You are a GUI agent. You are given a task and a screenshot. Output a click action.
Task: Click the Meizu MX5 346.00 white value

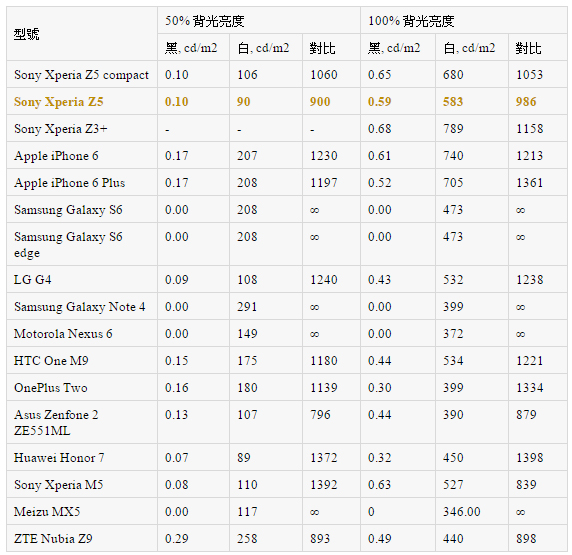[x=462, y=512]
